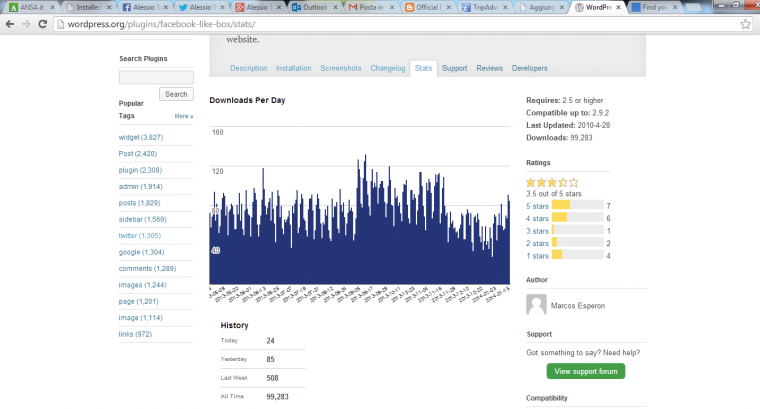Open the Twitter Alessio browser tab
760x409 pixels.
pos(200,7)
